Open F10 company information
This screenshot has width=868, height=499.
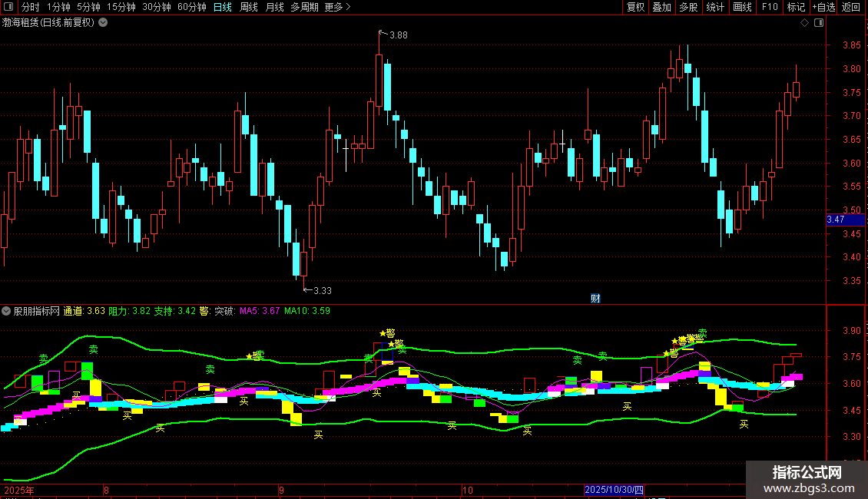[x=770, y=8]
